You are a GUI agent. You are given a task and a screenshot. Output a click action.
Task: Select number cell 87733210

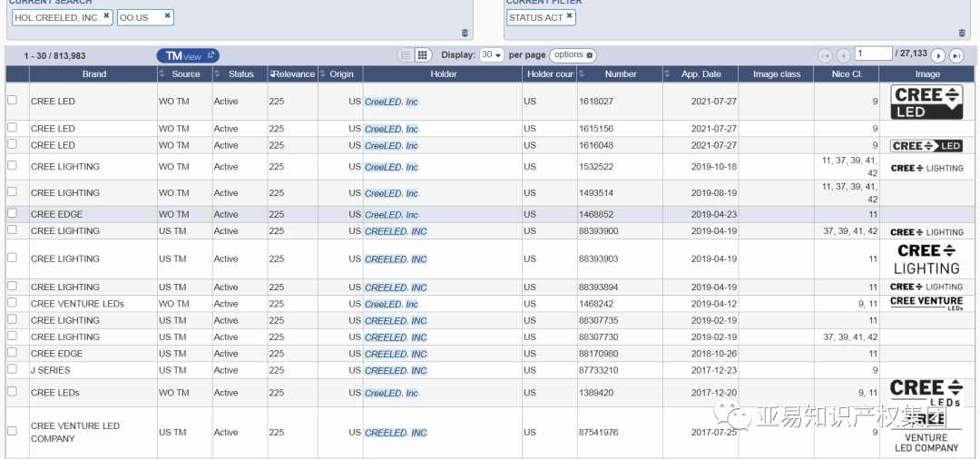(597, 370)
